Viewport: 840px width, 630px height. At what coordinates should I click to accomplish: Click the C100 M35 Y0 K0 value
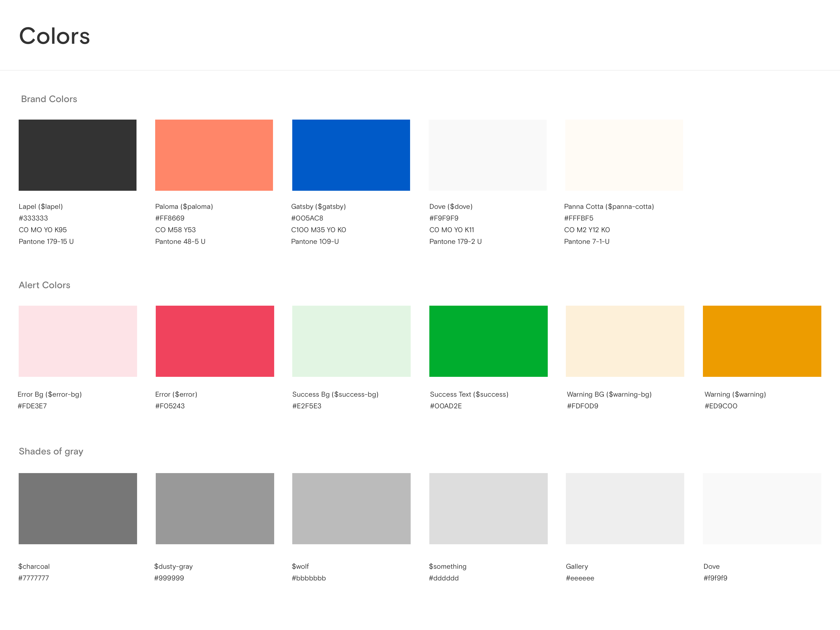pos(318,230)
